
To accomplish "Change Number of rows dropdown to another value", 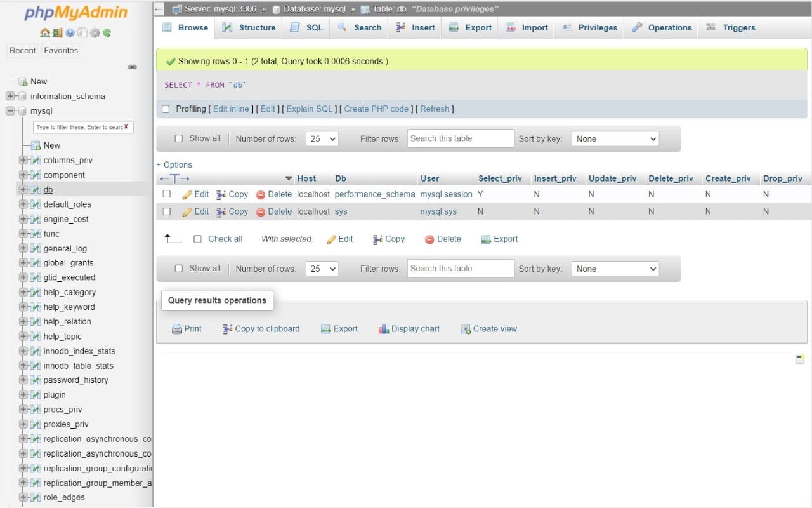I will (322, 138).
